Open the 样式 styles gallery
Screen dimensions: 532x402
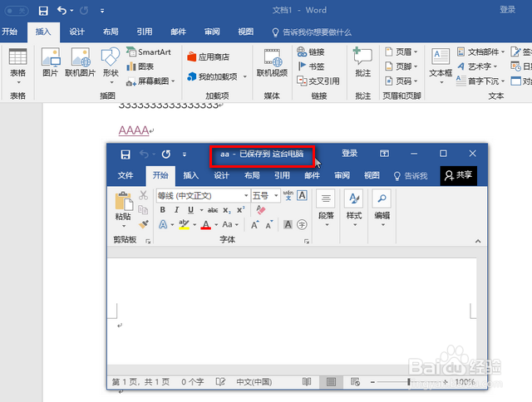coord(354,208)
